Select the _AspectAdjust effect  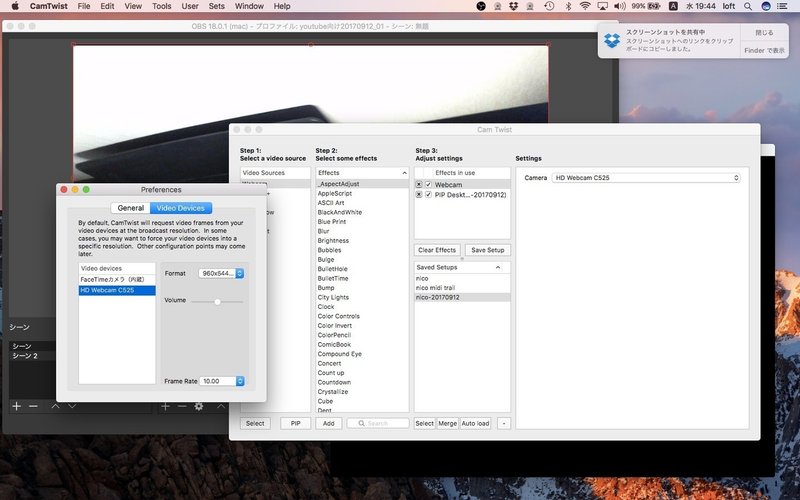[362, 184]
